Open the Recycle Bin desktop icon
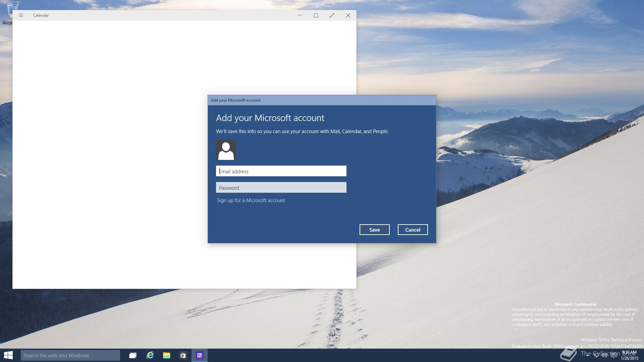Image resolution: width=644 pixels, height=362 pixels. tap(10, 13)
